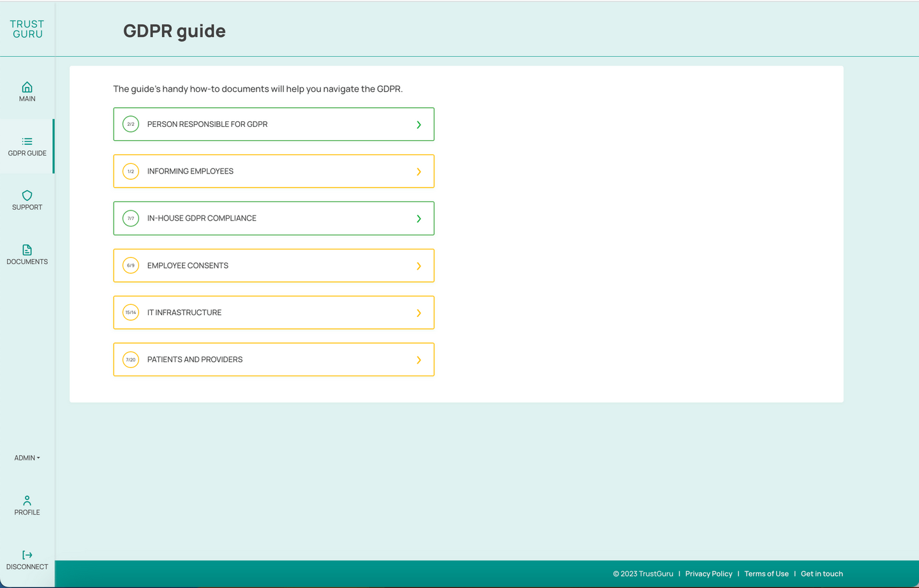919x588 pixels.
Task: Click the 7/20 progress circle for Patients
Action: coord(131,360)
